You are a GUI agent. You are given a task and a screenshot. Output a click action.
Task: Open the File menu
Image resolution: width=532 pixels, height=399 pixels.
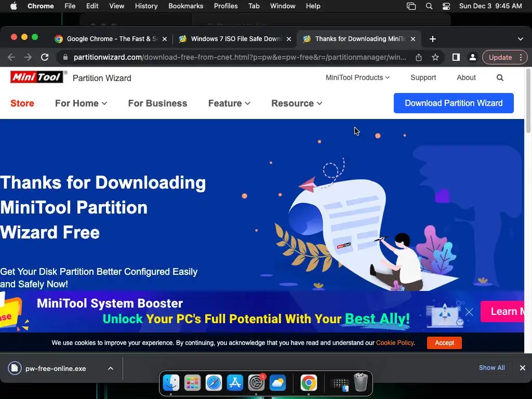click(x=70, y=6)
